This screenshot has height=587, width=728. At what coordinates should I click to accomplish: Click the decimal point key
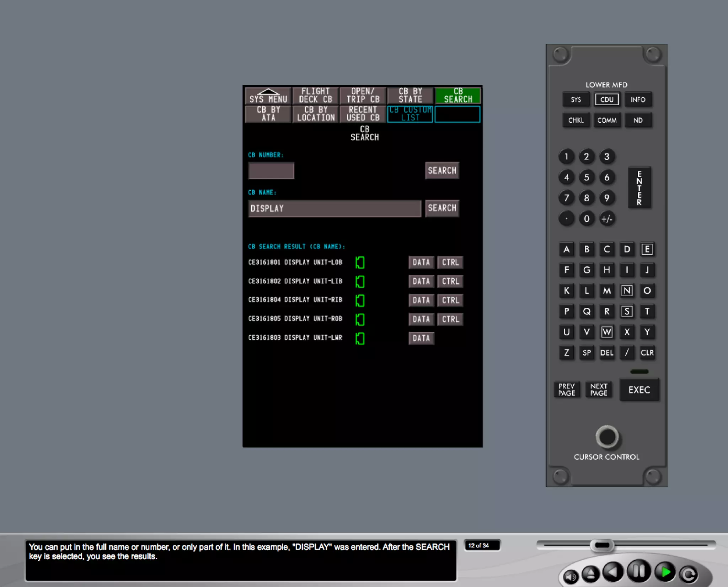coord(567,218)
